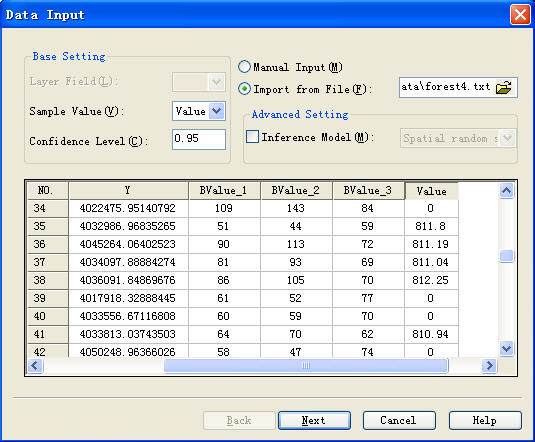
Task: Click the Cancel button
Action: tap(399, 420)
